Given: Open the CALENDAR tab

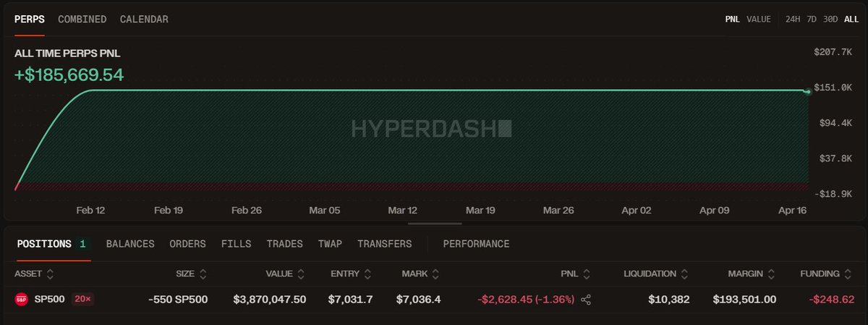Looking at the screenshot, I should pyautogui.click(x=144, y=20).
